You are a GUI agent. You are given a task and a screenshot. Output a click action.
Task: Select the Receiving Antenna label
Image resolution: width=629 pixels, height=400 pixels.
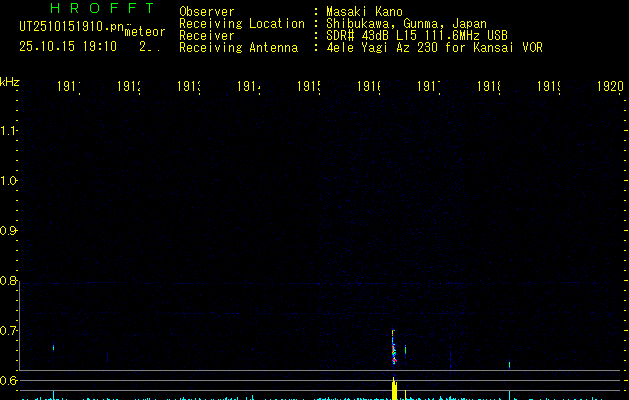tap(238, 48)
